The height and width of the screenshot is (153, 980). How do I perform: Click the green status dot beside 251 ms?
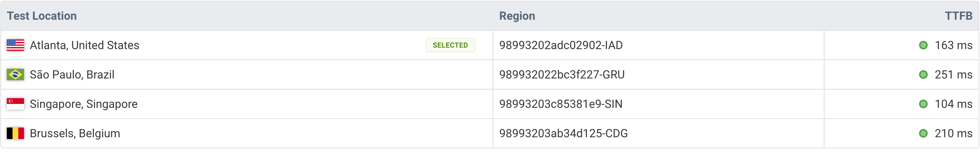pyautogui.click(x=923, y=75)
